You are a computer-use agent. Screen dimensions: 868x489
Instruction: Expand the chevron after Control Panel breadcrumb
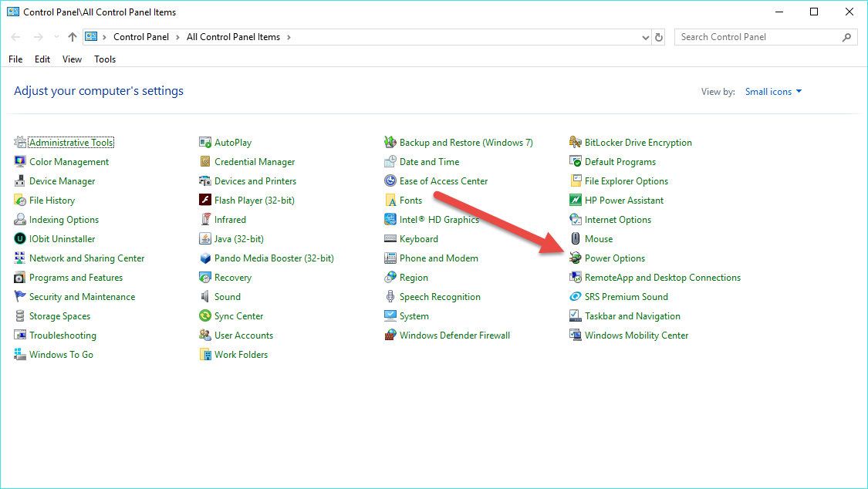click(177, 37)
